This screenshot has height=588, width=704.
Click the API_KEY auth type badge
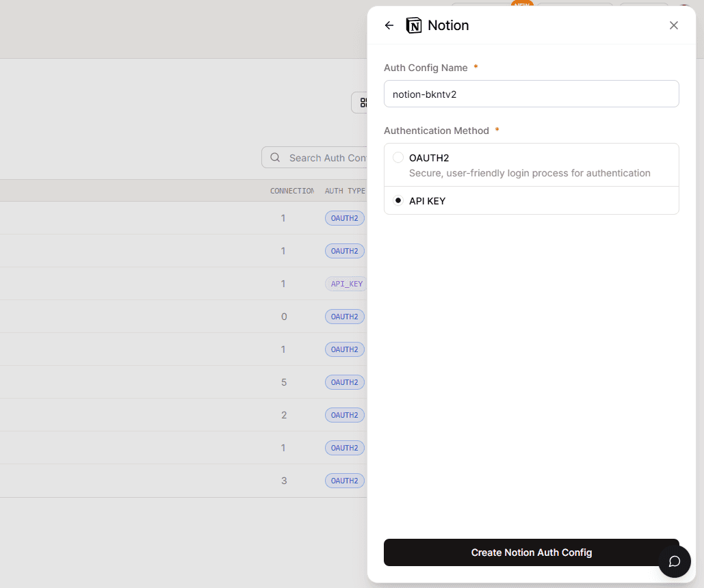346,284
